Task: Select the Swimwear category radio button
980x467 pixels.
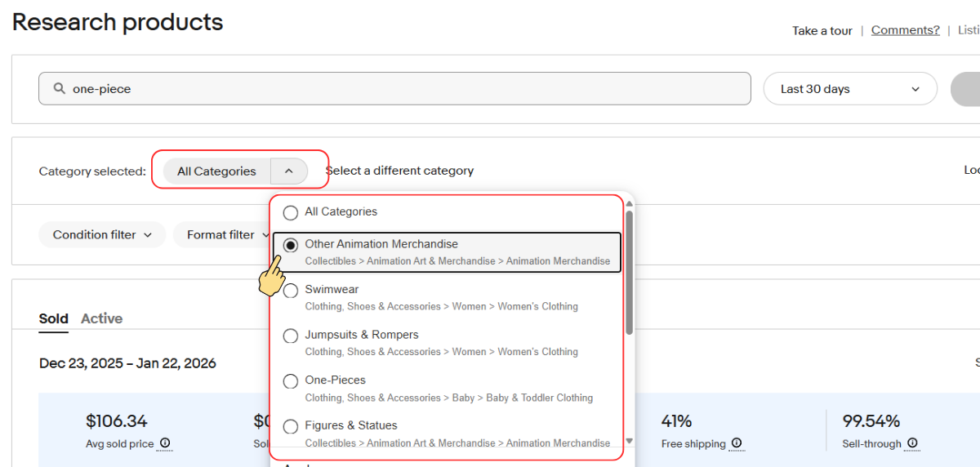Action: coord(290,291)
